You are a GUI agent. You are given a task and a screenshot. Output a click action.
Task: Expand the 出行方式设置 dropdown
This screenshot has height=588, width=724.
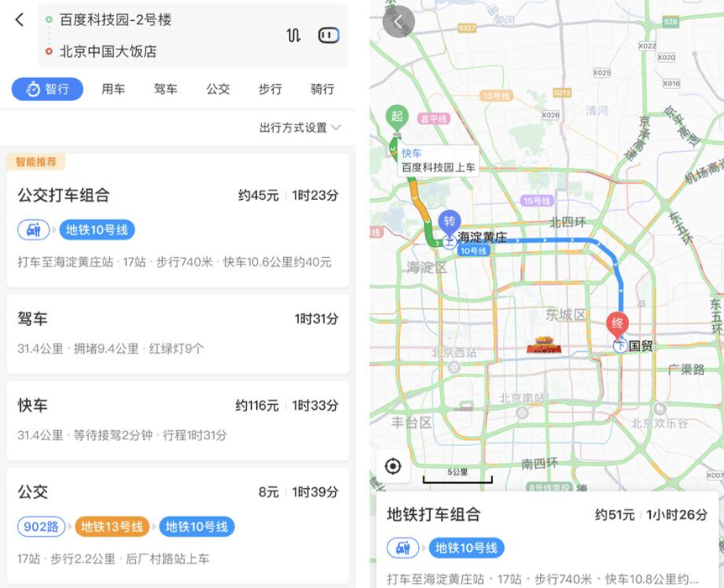pos(300,128)
